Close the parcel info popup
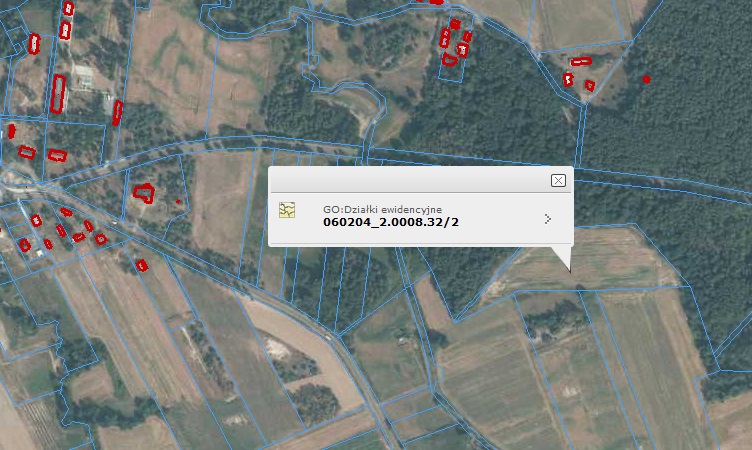752x450 pixels. pyautogui.click(x=558, y=180)
